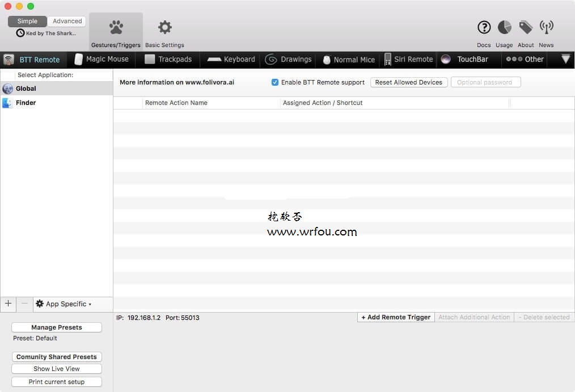The height and width of the screenshot is (392, 575).
Task: Click Print current setup button
Action: (x=57, y=382)
